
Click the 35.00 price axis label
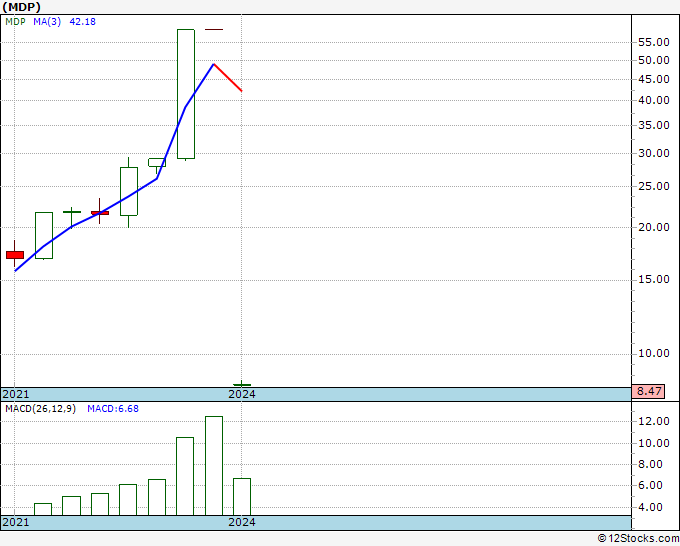(x=654, y=125)
